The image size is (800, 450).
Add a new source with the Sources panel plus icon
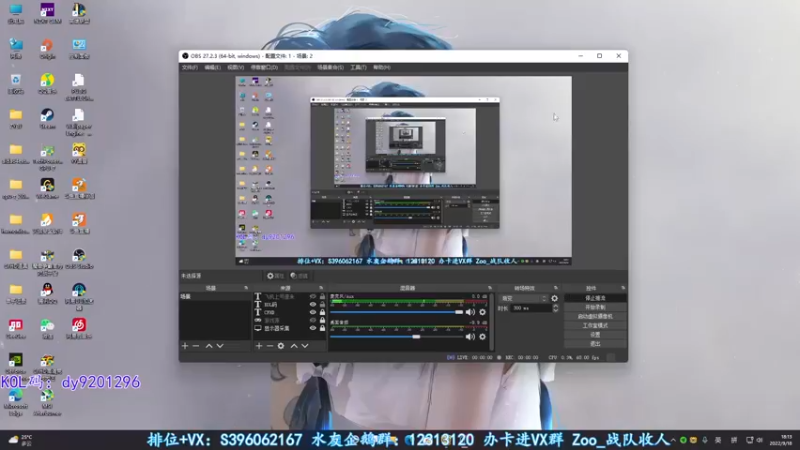[x=259, y=346]
